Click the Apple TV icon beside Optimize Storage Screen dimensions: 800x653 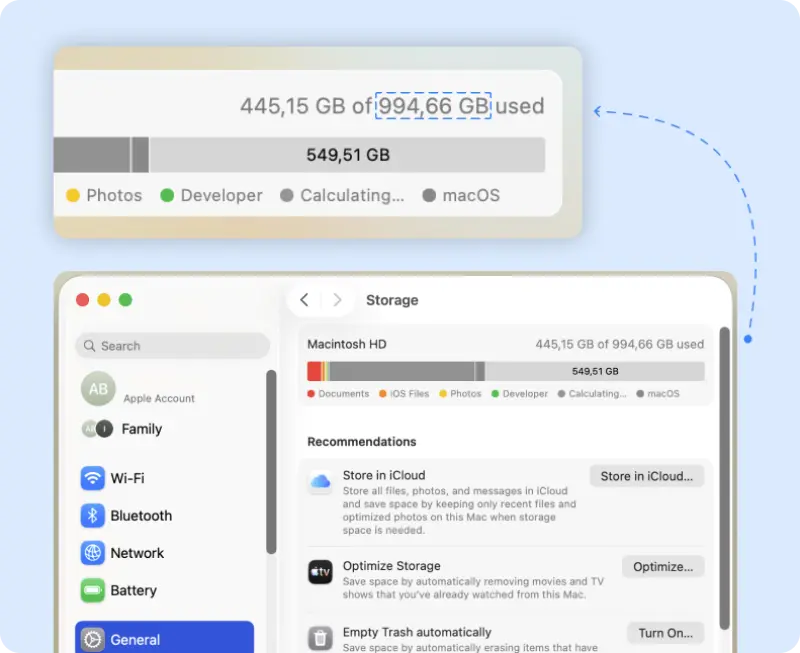320,572
